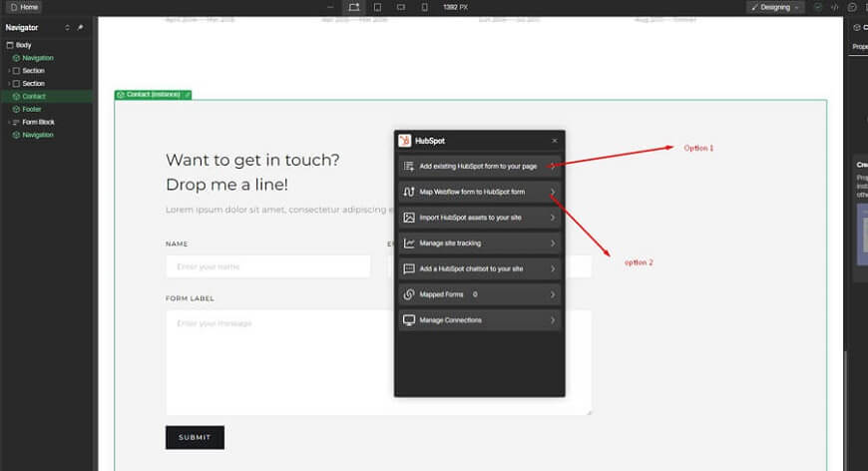The image size is (868, 471).
Task: Click the import assets image icon
Action: (x=408, y=218)
